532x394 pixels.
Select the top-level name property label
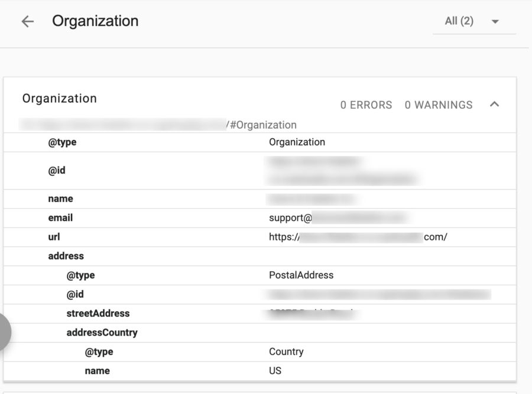(x=61, y=199)
